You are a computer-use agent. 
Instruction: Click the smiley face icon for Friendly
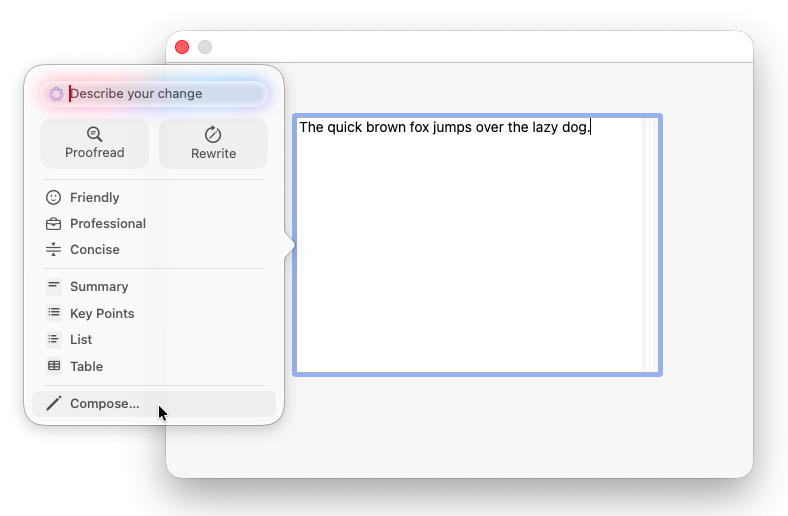(x=54, y=198)
